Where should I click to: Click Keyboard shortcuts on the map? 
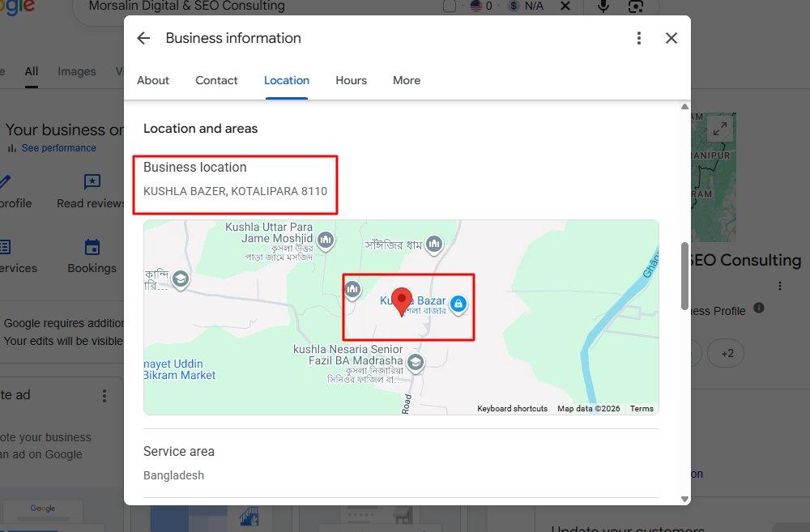click(x=513, y=409)
